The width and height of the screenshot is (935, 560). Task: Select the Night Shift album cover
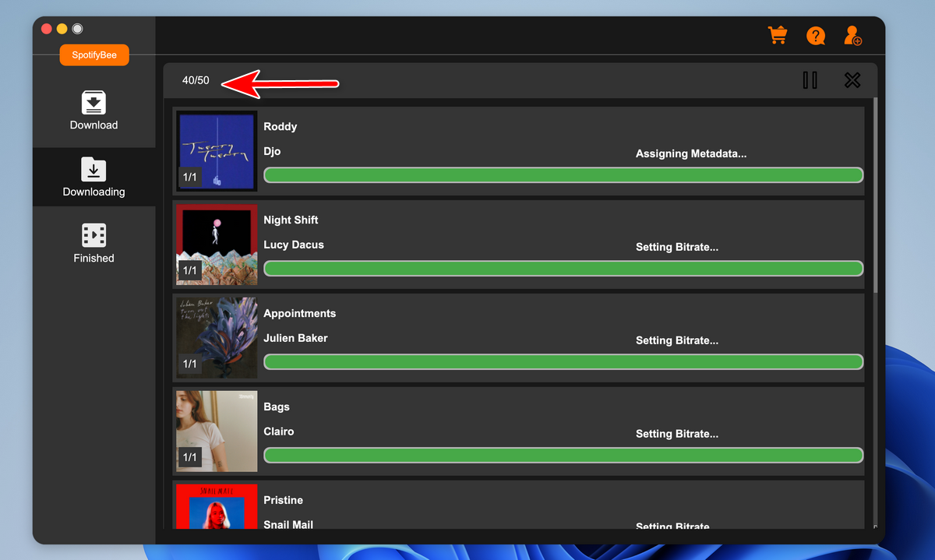click(x=217, y=245)
